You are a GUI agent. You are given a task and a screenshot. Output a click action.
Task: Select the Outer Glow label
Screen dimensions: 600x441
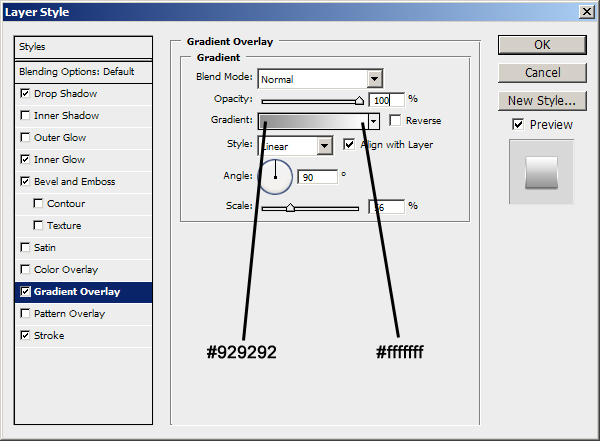click(60, 138)
